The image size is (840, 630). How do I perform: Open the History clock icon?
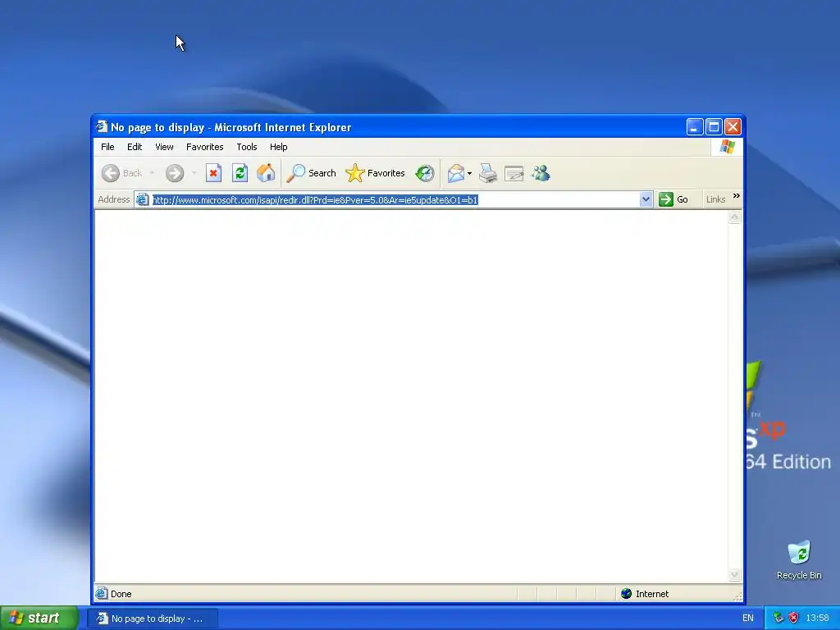(x=425, y=173)
